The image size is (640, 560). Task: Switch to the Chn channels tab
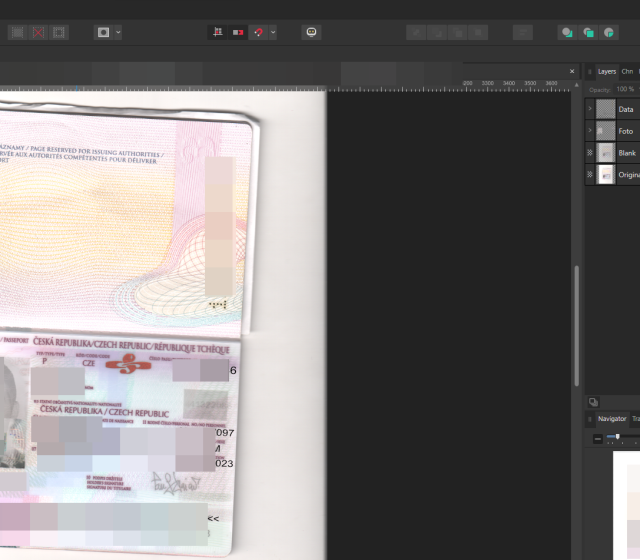point(627,71)
